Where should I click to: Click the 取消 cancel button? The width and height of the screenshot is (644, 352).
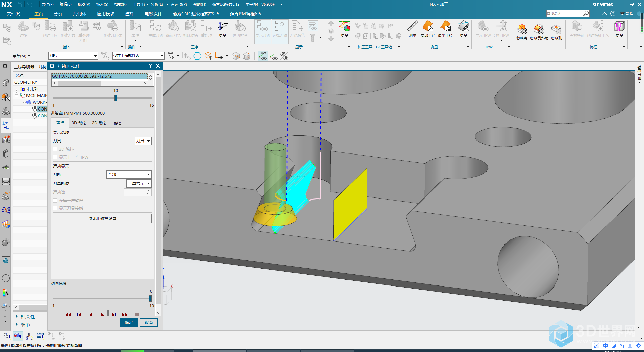[149, 323]
